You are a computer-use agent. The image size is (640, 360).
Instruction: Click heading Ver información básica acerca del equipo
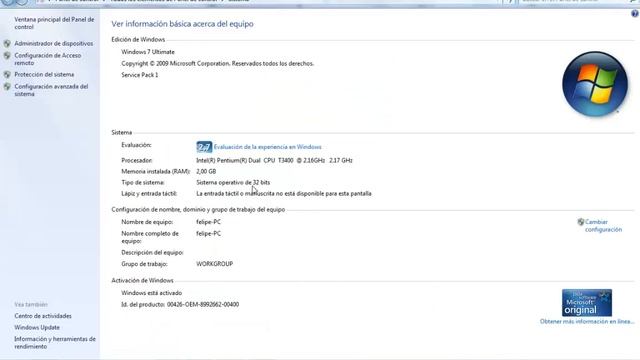(x=182, y=24)
